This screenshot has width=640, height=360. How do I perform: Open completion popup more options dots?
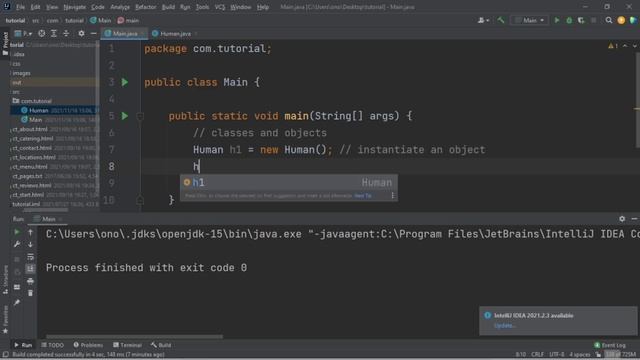point(393,196)
